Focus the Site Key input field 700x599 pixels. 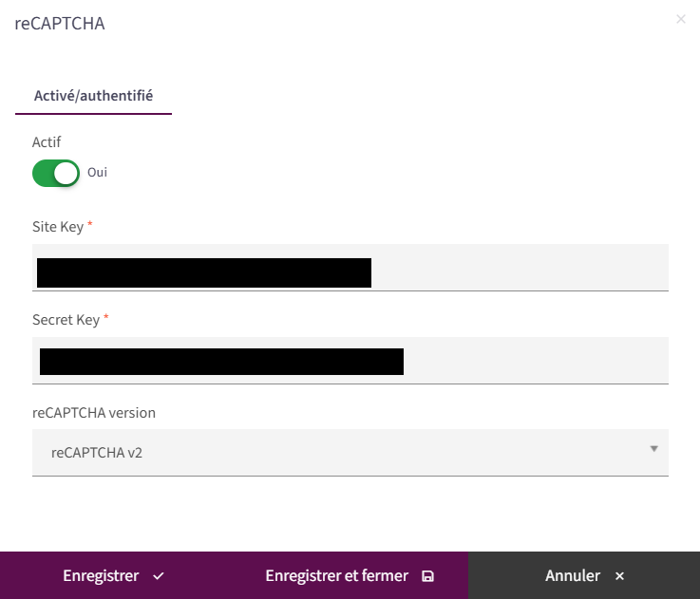click(350, 268)
